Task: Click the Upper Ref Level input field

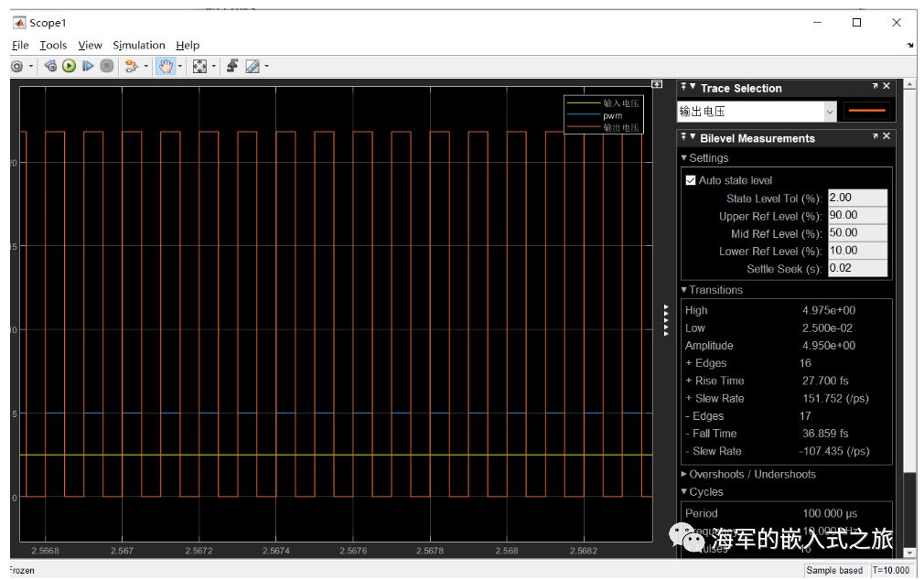Action: pos(857,216)
